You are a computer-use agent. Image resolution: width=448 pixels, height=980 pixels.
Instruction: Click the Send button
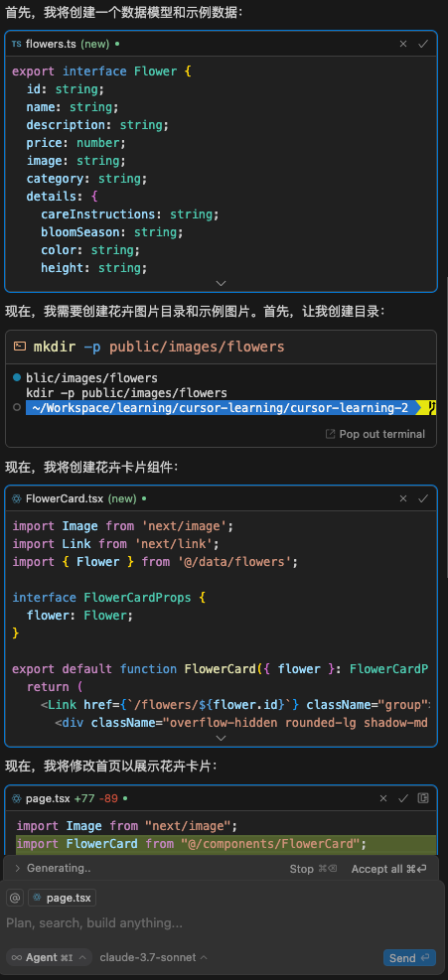tap(409, 957)
